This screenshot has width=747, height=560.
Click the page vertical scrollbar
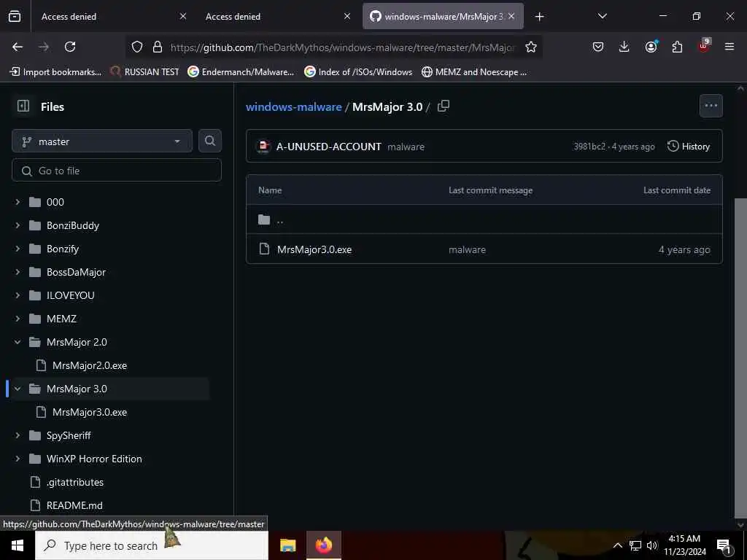click(x=740, y=357)
